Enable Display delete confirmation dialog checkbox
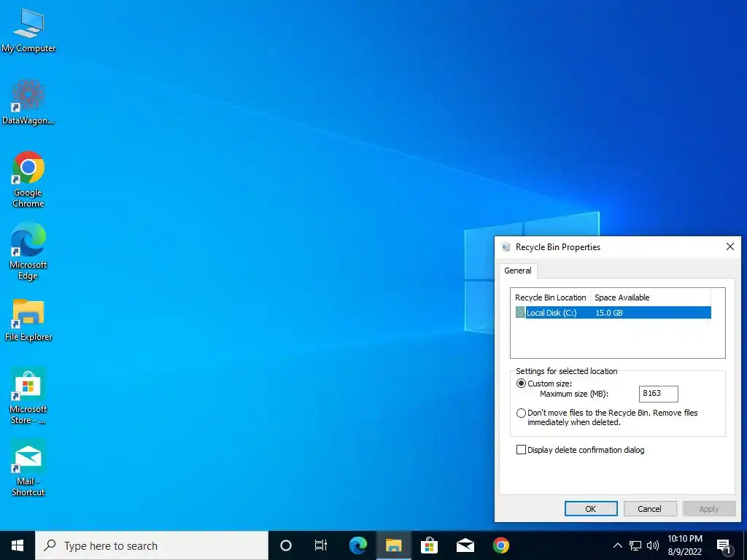This screenshot has width=747, height=560. tap(521, 449)
